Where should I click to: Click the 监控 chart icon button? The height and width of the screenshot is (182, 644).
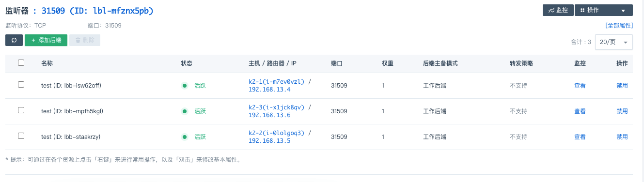pyautogui.click(x=558, y=10)
